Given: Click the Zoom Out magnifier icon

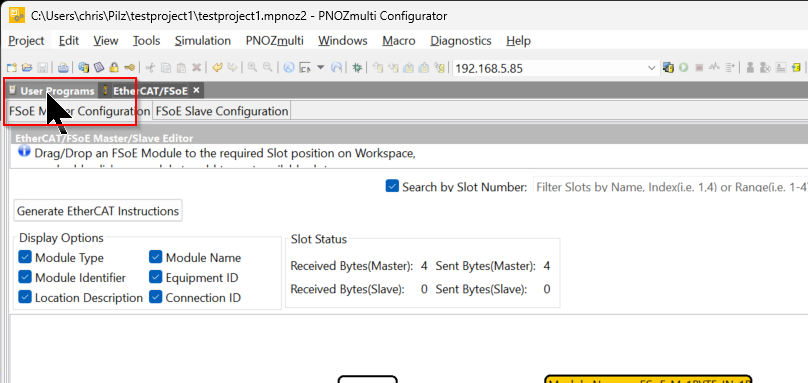Looking at the screenshot, I should pos(267,67).
